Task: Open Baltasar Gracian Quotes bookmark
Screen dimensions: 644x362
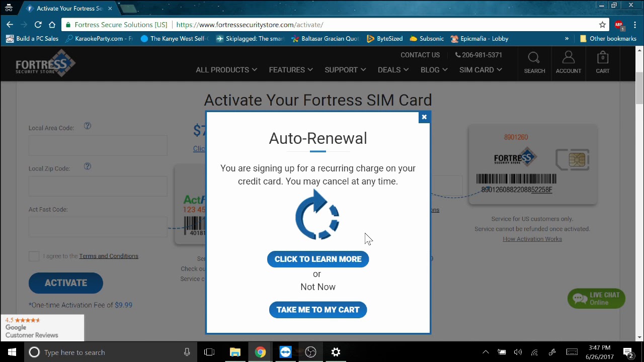Action: coord(326,39)
